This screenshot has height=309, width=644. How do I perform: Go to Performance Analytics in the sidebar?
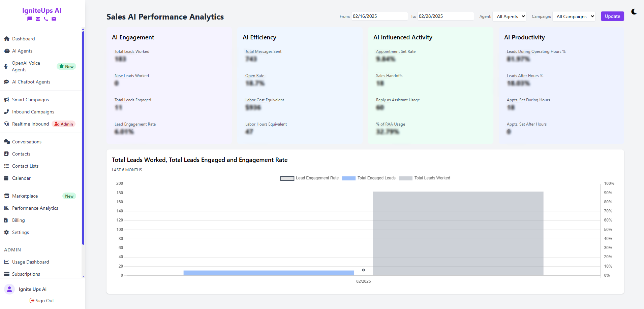tap(35, 208)
